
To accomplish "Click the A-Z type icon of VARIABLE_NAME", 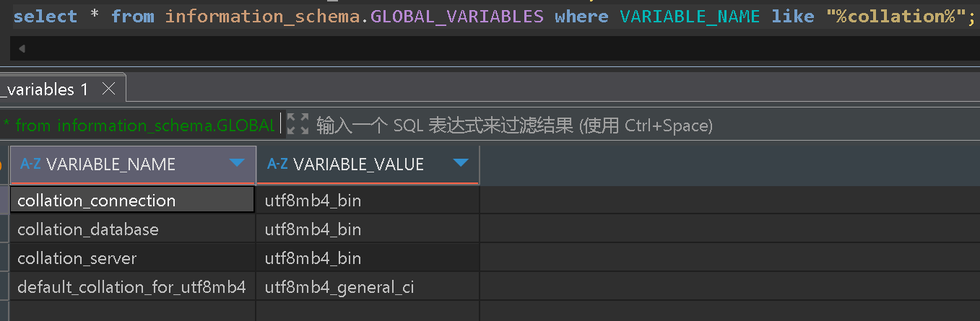I will (x=30, y=164).
